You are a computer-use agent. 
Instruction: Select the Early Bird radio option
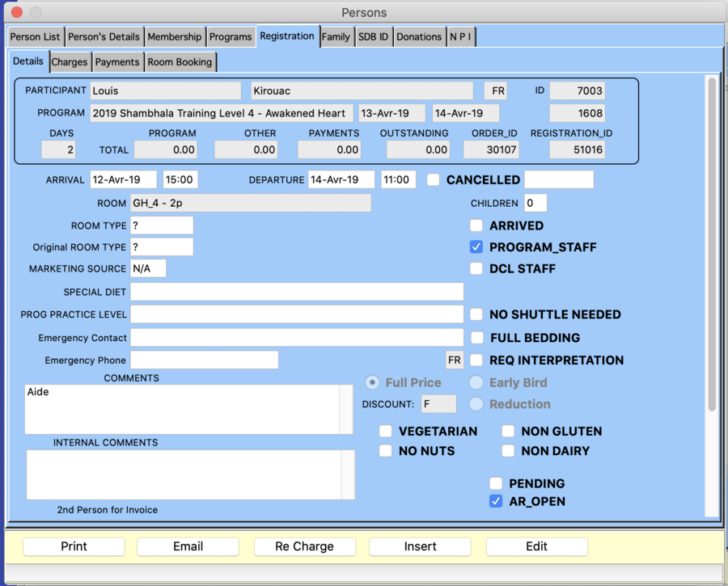pos(476,382)
